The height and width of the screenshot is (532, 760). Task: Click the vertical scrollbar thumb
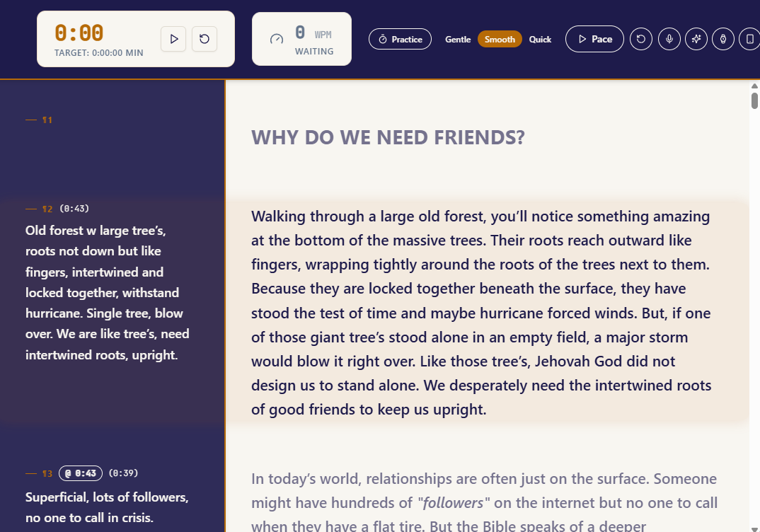coord(754,100)
